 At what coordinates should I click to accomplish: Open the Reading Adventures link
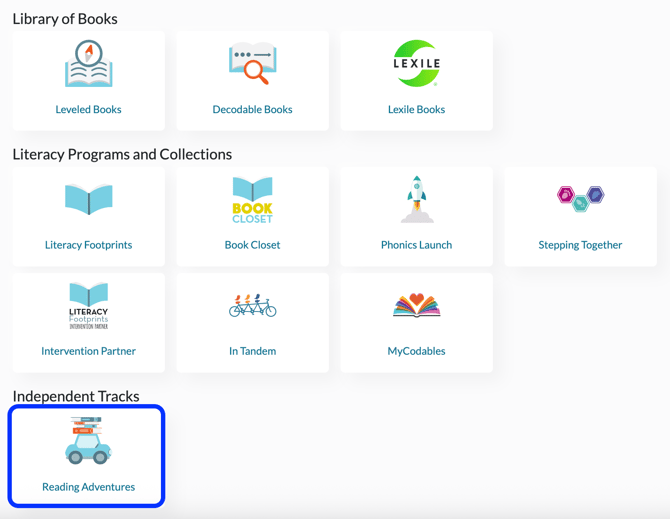[88, 487]
